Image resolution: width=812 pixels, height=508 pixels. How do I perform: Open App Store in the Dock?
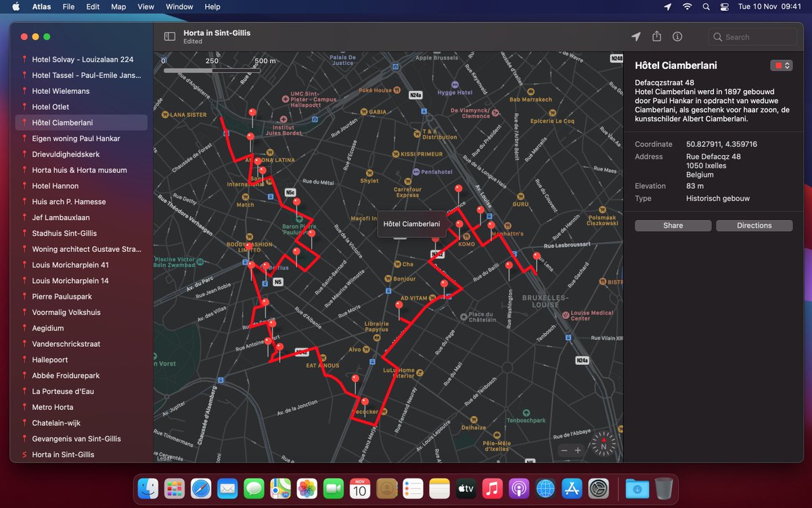[572, 488]
